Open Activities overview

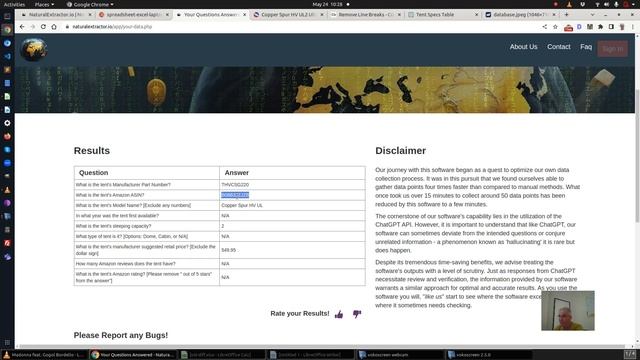[14, 4]
